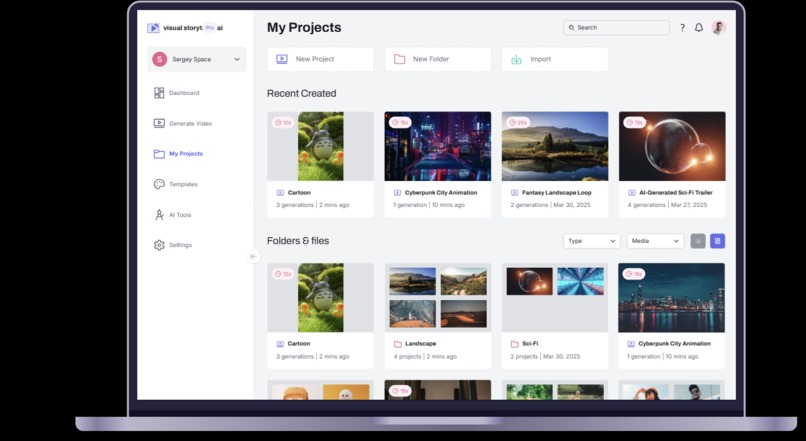Screen dimensions: 806x441
Task: Open the AI-Generated Sci-Fi Trailer bubble thumbnail
Action: (x=672, y=146)
